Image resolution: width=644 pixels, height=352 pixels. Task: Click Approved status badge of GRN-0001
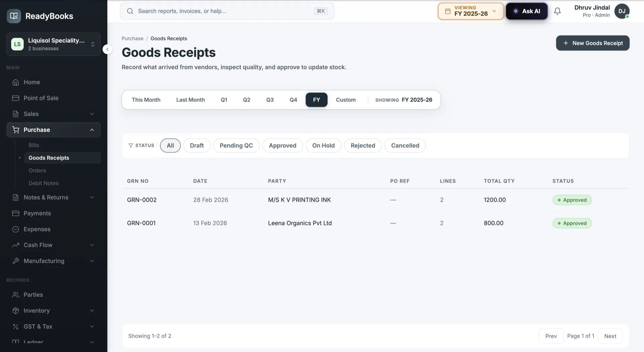click(x=572, y=223)
